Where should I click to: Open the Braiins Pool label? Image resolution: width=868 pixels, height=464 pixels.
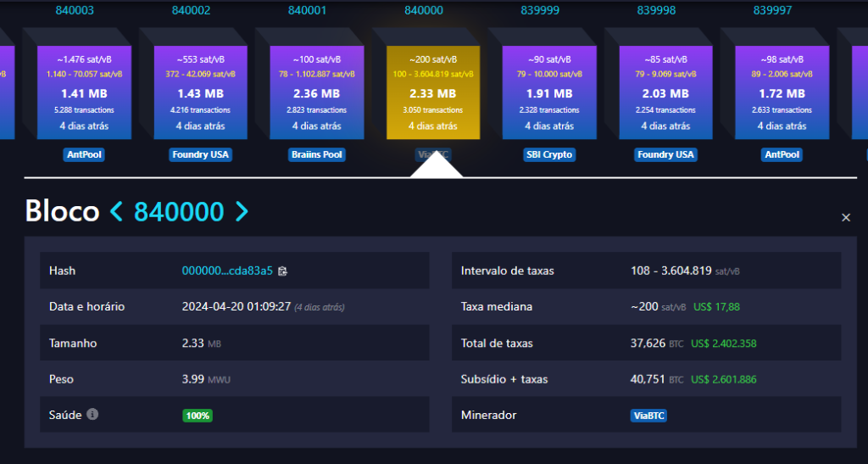tap(317, 154)
